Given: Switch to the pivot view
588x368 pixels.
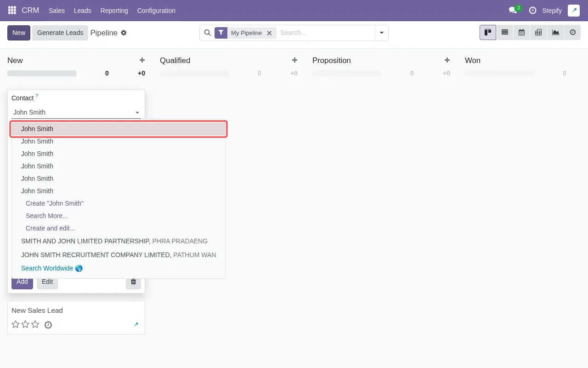Looking at the screenshot, I should 538,32.
